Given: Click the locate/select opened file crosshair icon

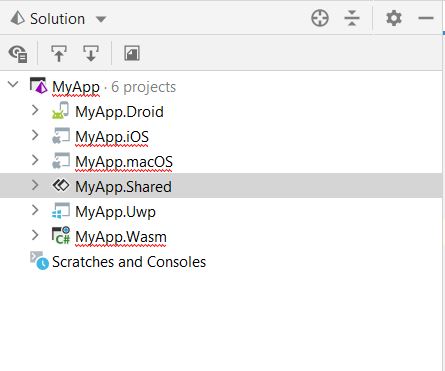Looking at the screenshot, I should pos(320,18).
